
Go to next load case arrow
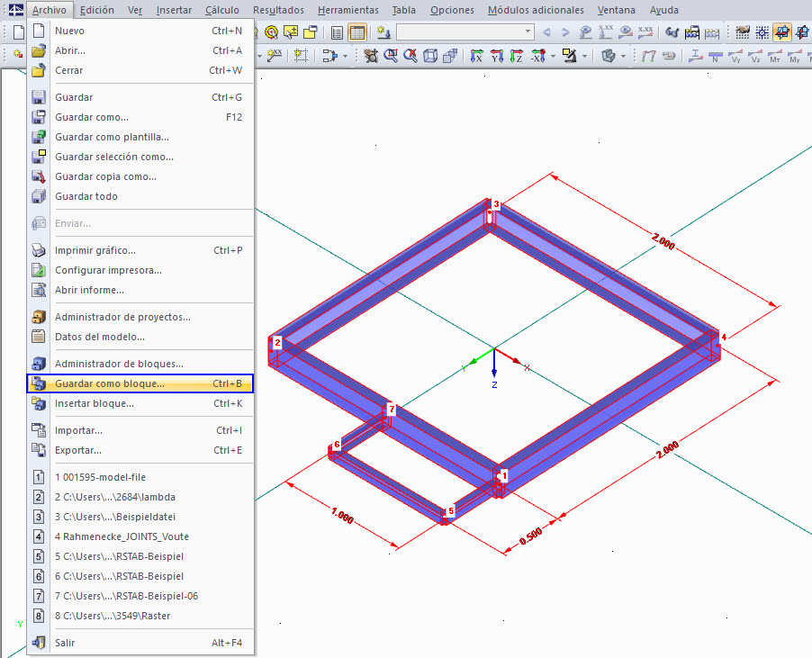tap(565, 32)
